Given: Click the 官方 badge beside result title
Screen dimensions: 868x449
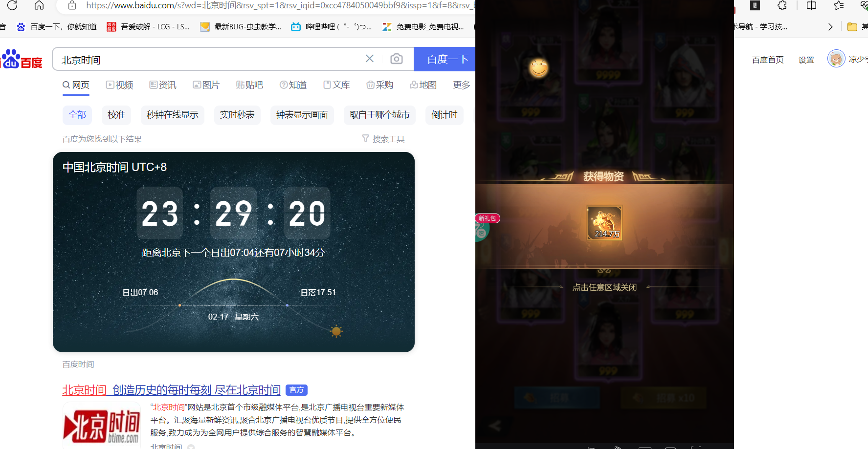Looking at the screenshot, I should click(x=296, y=390).
